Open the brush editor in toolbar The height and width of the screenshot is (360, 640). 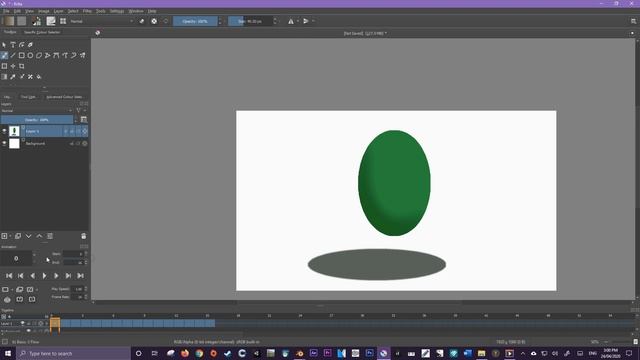51,21
